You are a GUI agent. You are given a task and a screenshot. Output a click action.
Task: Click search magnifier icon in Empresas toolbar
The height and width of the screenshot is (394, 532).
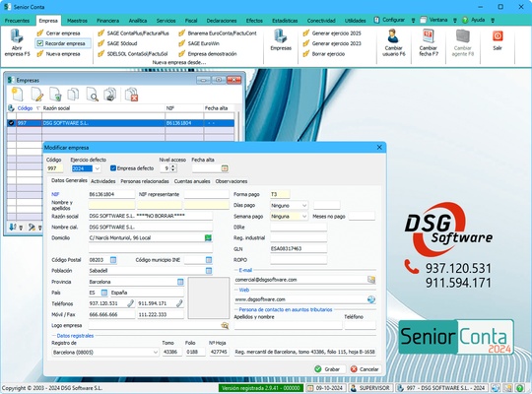(92, 95)
